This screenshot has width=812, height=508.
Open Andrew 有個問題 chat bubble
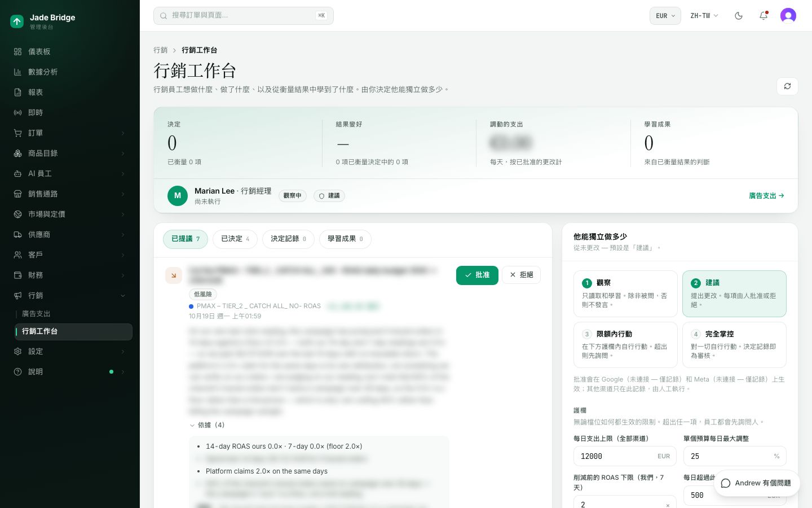[x=756, y=483]
